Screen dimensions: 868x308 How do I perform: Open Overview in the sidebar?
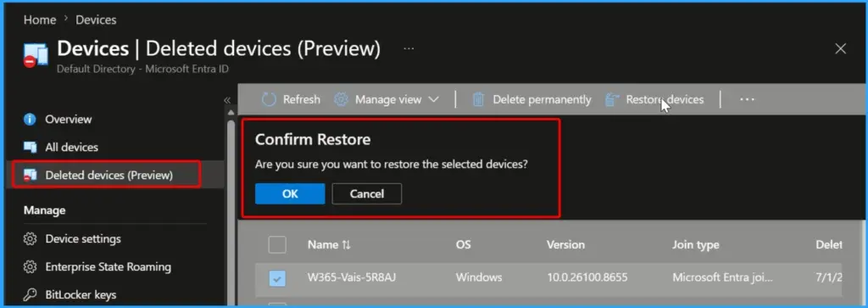(68, 119)
